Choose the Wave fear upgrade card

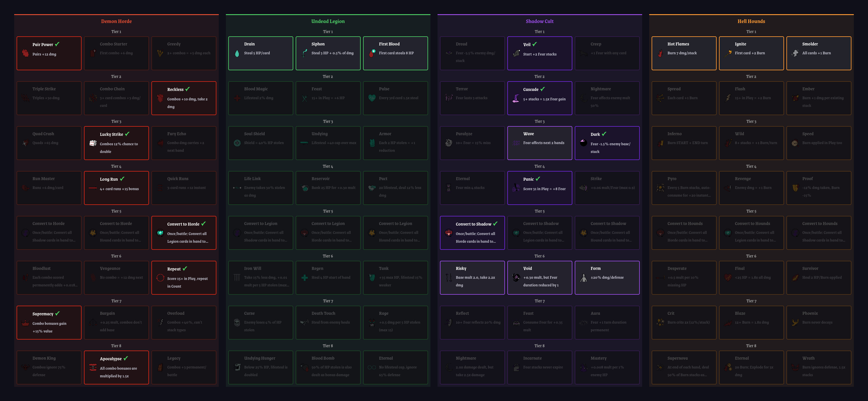[540, 143]
